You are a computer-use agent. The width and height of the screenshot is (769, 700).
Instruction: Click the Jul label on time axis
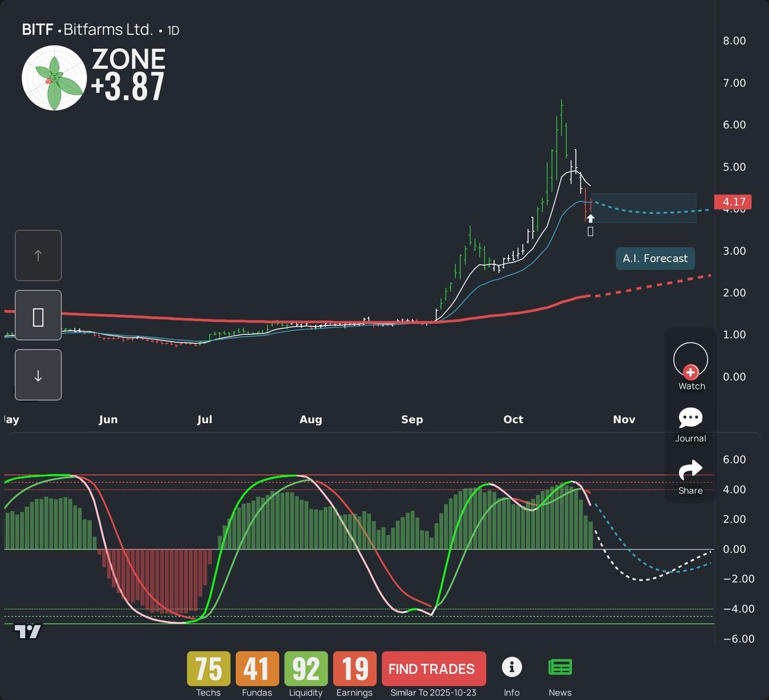pyautogui.click(x=205, y=419)
